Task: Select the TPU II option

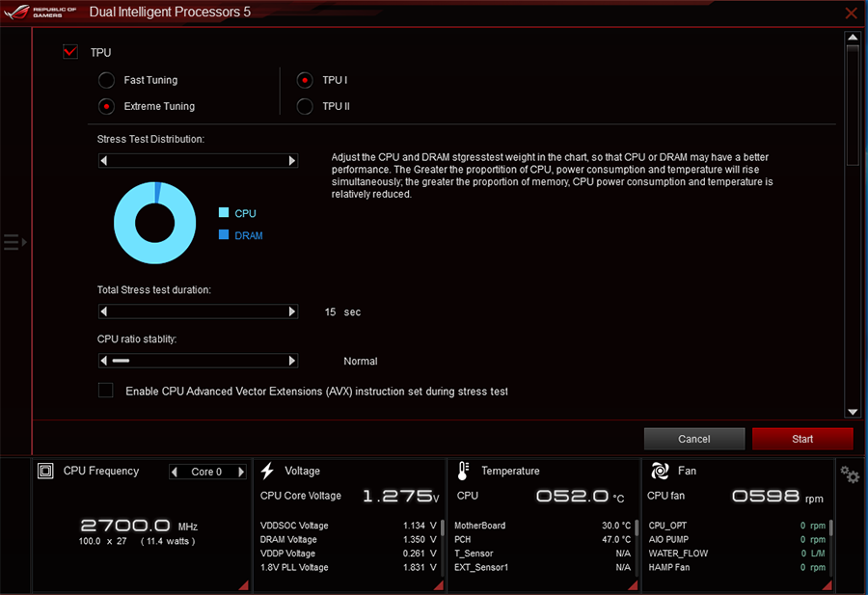Action: pyautogui.click(x=305, y=106)
